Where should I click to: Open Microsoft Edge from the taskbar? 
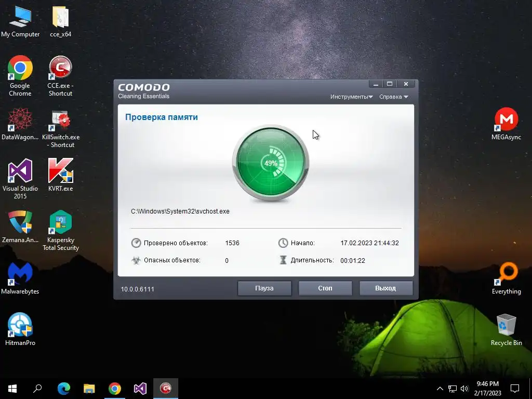click(63, 389)
